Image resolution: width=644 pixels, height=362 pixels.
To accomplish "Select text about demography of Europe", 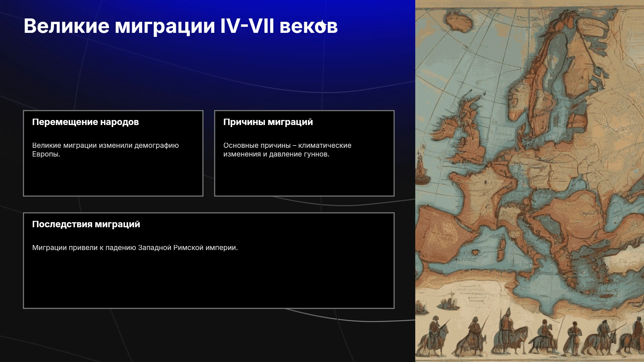I will point(105,150).
